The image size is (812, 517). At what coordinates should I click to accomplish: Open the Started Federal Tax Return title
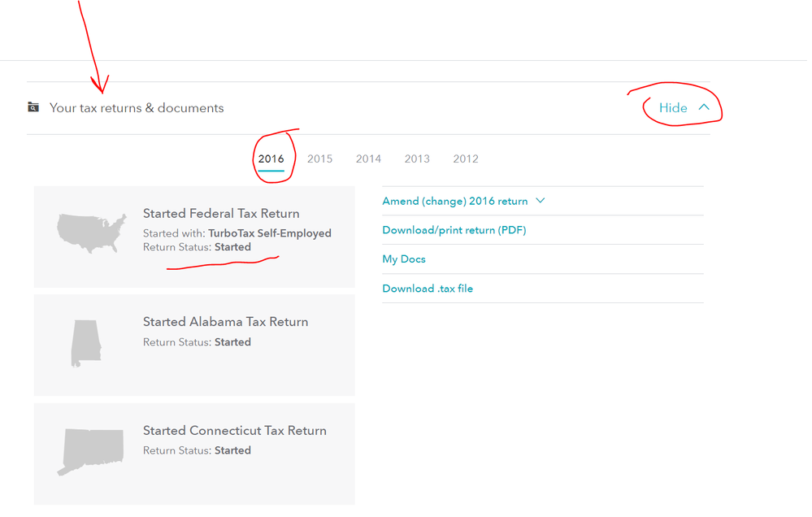click(x=221, y=214)
